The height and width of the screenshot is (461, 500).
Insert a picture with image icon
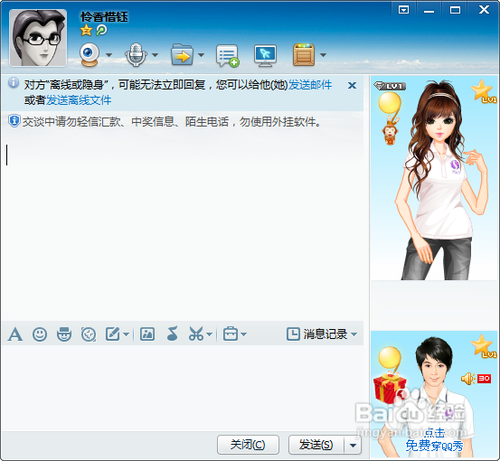click(147, 334)
